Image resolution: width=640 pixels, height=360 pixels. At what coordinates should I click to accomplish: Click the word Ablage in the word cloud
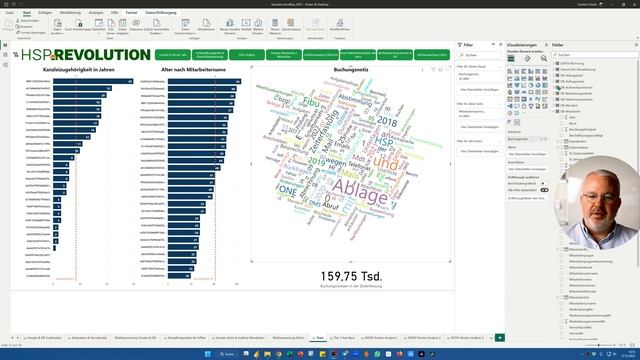[x=360, y=191]
